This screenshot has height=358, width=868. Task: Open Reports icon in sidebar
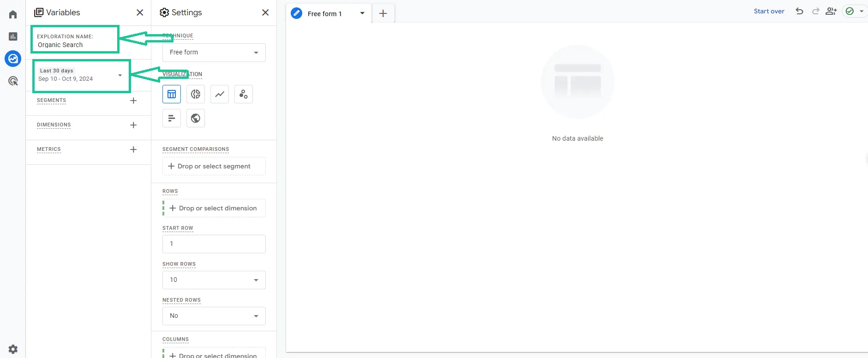tap(13, 36)
